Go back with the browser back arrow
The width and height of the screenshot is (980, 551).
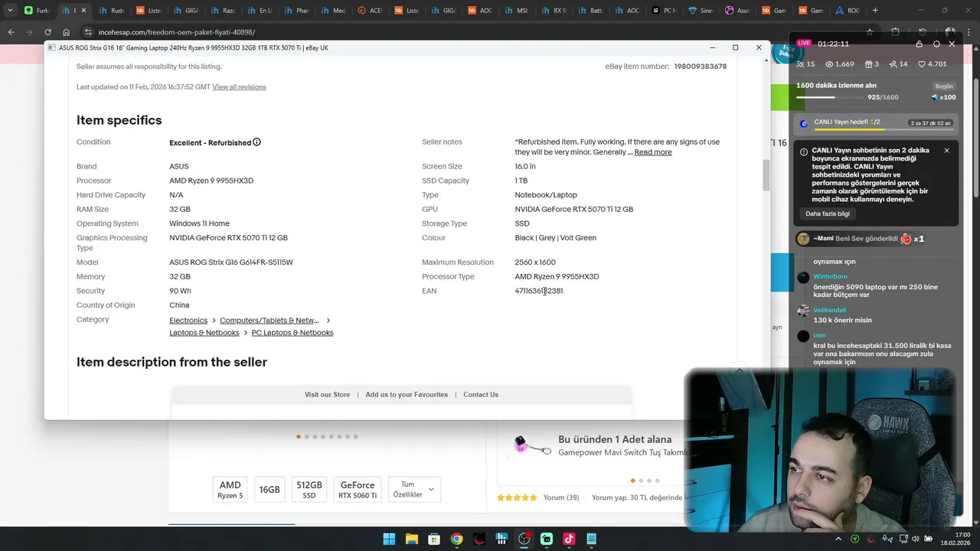11,32
